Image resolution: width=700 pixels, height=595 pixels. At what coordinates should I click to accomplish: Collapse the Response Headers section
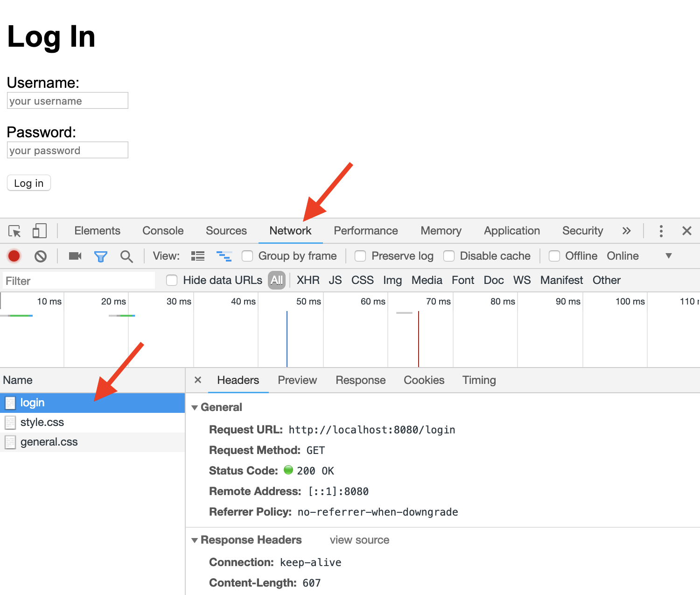click(x=195, y=540)
